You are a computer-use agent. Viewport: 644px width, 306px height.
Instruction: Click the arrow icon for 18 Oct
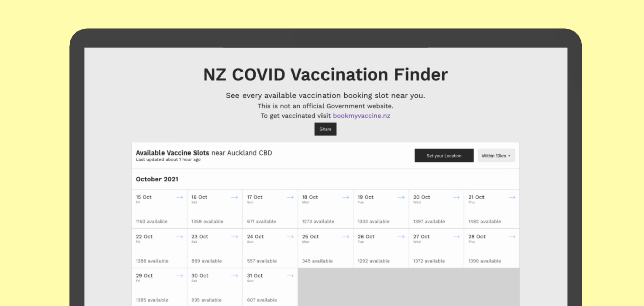click(345, 197)
